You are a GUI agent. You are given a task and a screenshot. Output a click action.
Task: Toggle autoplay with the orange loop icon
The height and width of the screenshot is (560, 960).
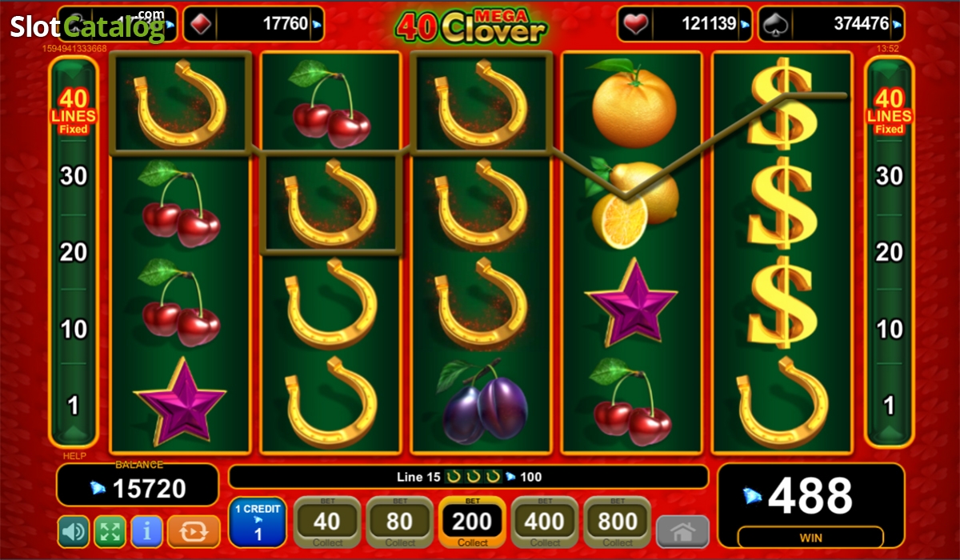click(192, 531)
